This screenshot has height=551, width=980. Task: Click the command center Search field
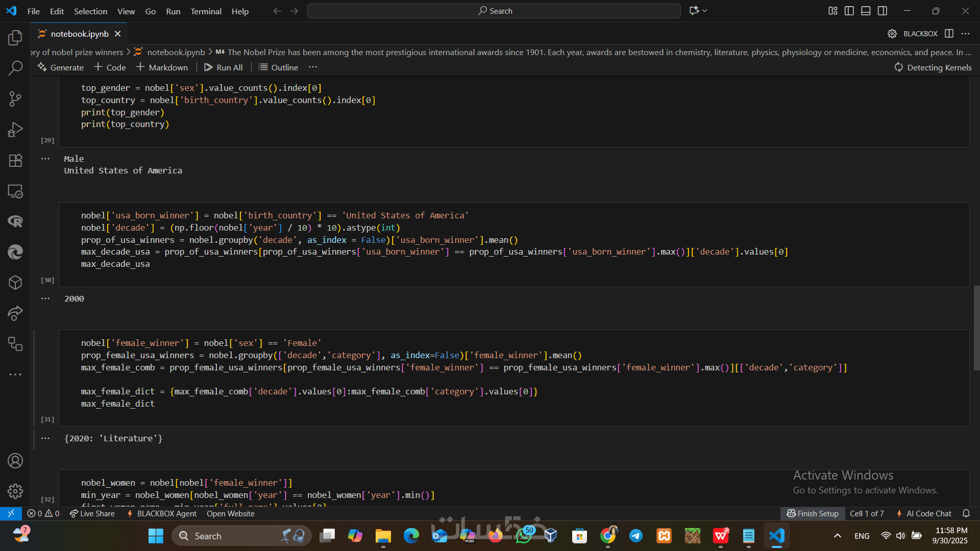pyautogui.click(x=494, y=11)
